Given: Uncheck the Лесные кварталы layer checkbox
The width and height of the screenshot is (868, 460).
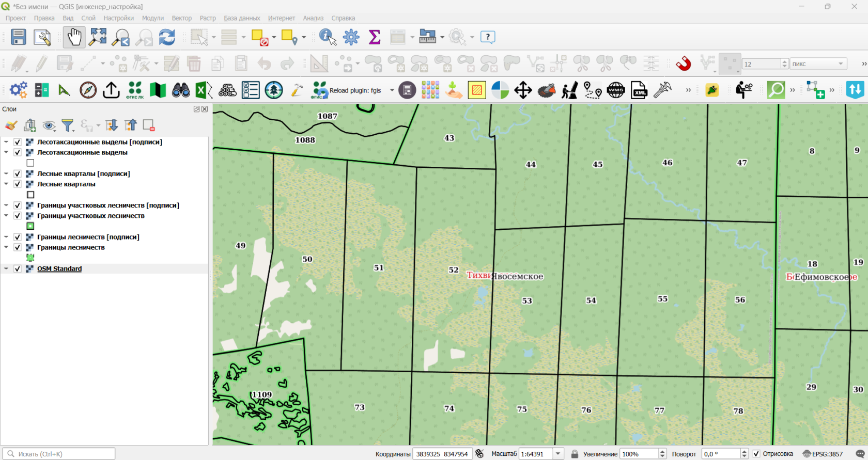Looking at the screenshot, I should coord(18,184).
